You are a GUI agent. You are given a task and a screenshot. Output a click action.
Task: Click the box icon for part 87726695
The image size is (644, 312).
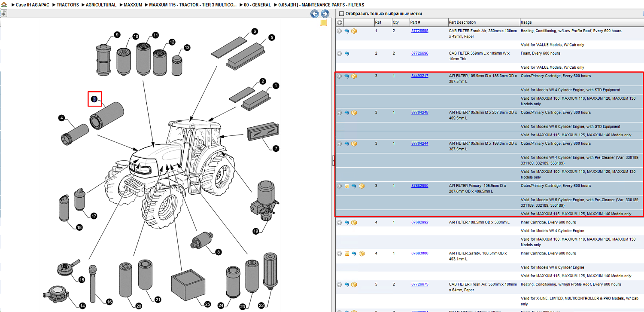point(354,31)
